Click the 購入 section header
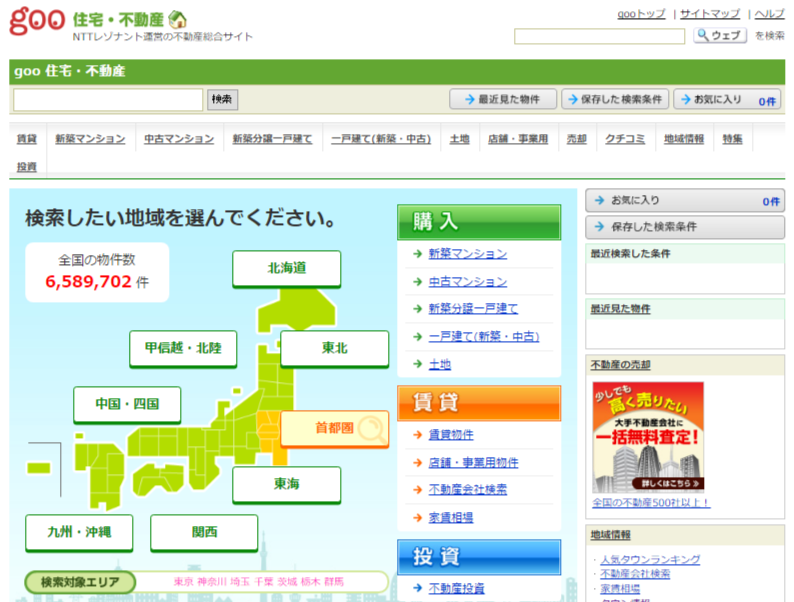This screenshot has width=794, height=602. [479, 222]
